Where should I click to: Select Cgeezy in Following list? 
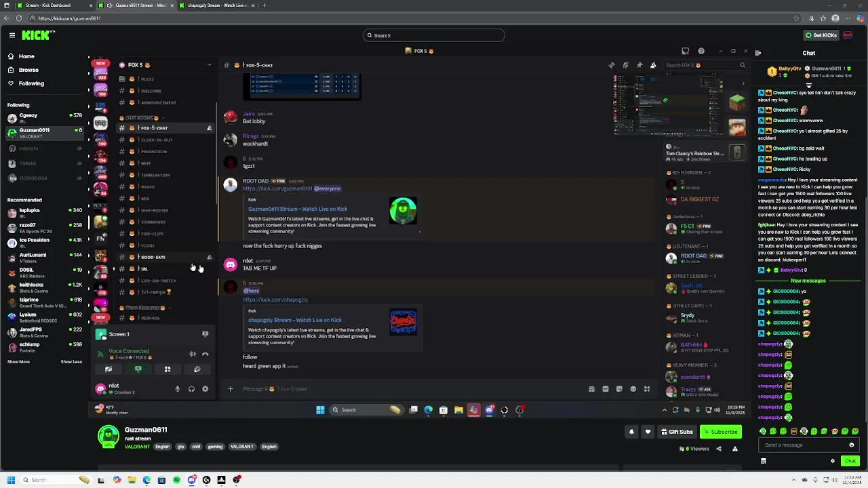pyautogui.click(x=44, y=118)
